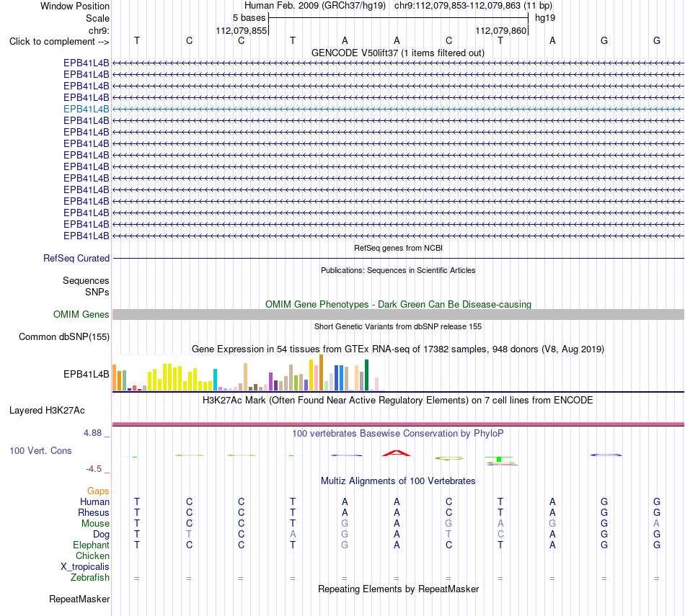This screenshot has height=616, width=685.
Task: Open "Multiz Alignments of 100 Vertebrates" title
Action: tap(398, 481)
